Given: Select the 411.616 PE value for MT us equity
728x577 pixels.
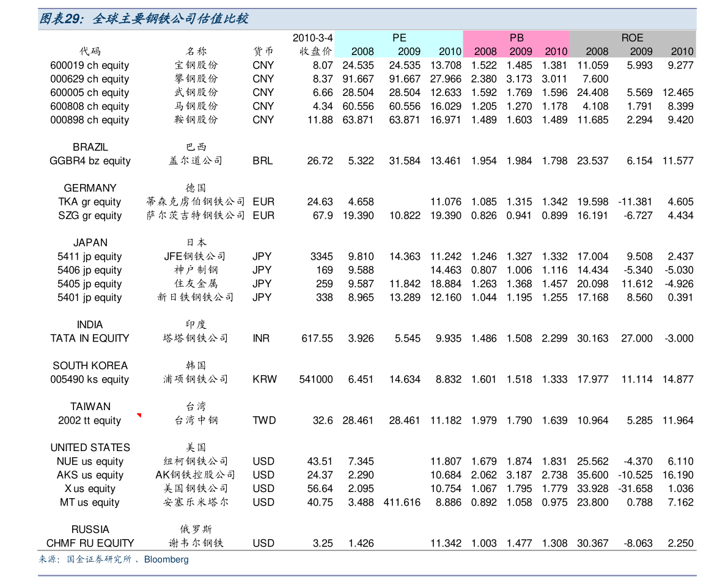Looking at the screenshot, I should [x=402, y=502].
